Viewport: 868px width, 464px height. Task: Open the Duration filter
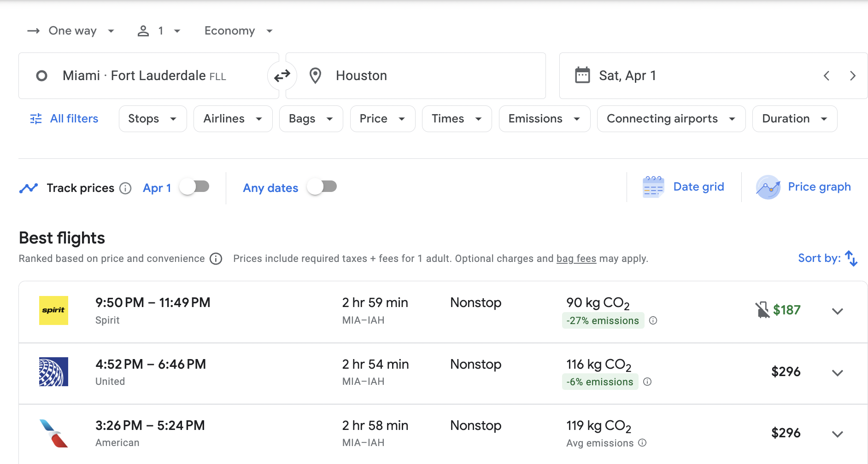click(x=795, y=119)
